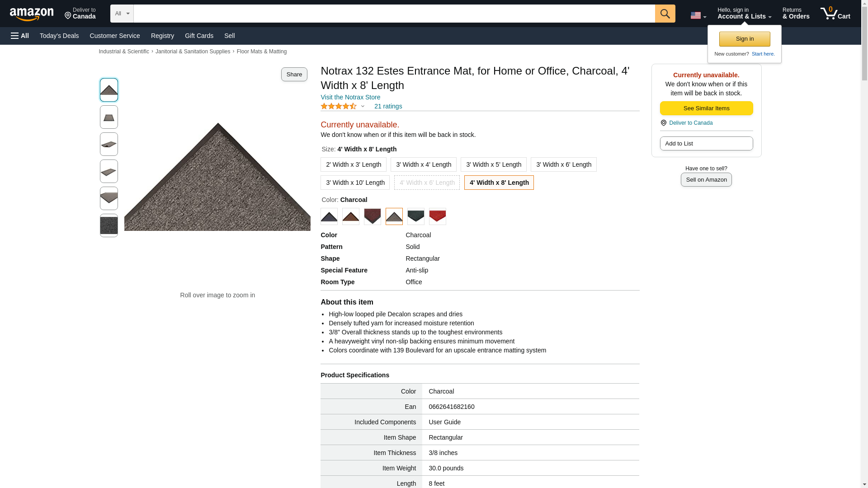Visit the Notrax Store link
The image size is (868, 488).
click(x=350, y=97)
